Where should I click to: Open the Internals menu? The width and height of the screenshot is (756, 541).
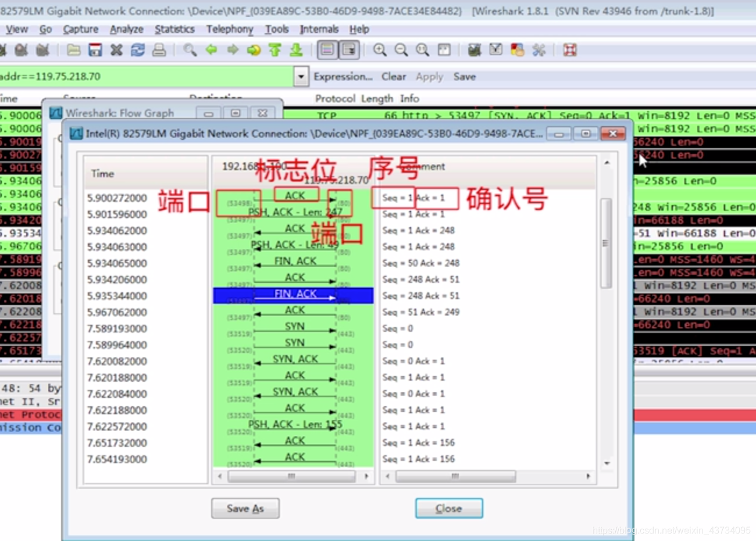319,29
